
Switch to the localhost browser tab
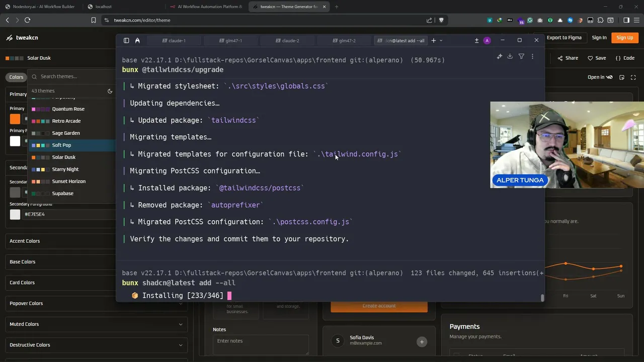click(123, 7)
